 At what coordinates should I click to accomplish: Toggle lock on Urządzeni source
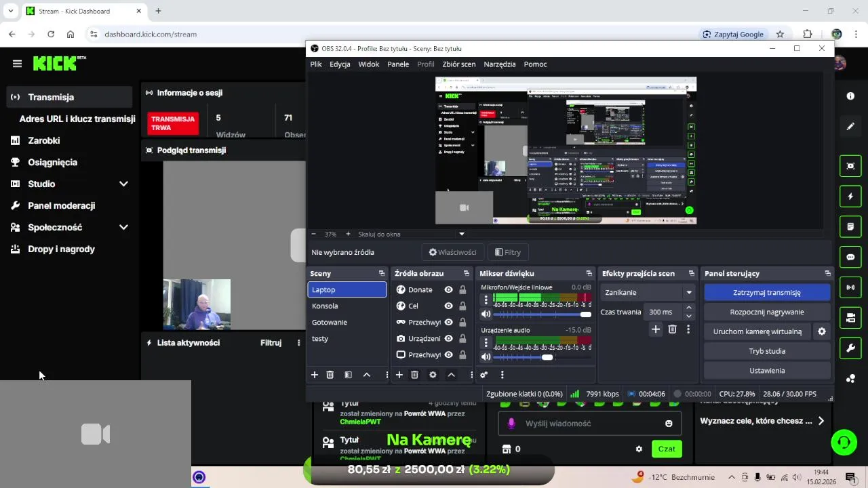(x=462, y=338)
